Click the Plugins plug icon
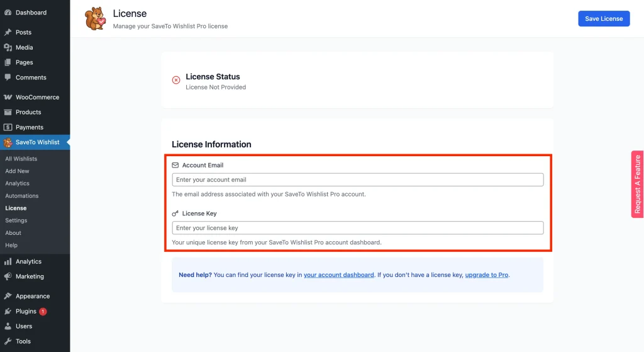Screen dimensions: 644x352 tap(8, 311)
